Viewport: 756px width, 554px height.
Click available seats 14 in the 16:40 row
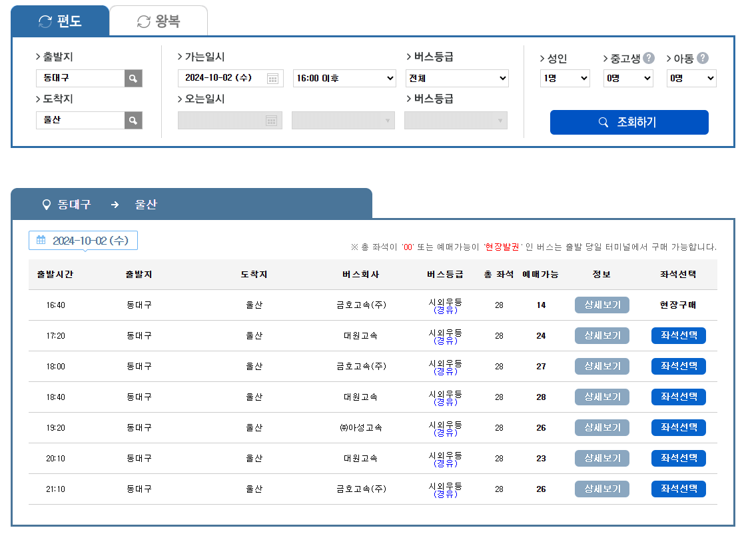[541, 305]
